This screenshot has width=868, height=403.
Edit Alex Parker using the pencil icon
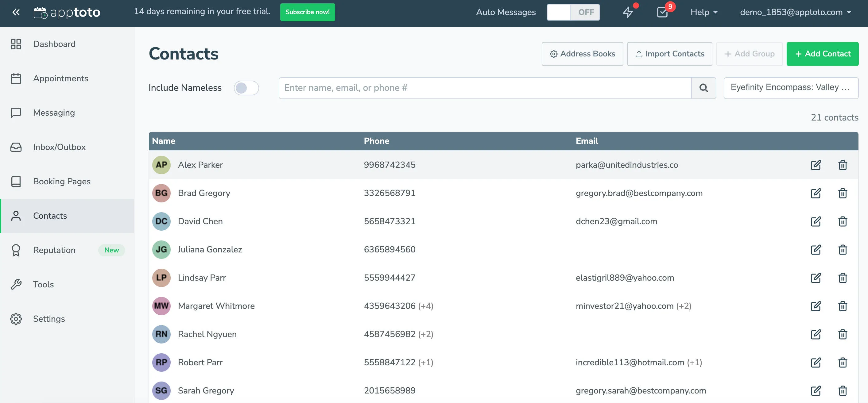click(816, 165)
